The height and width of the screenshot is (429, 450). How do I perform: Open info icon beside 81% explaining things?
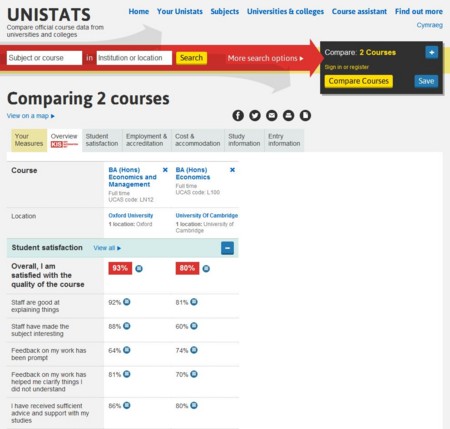pyautogui.click(x=194, y=302)
